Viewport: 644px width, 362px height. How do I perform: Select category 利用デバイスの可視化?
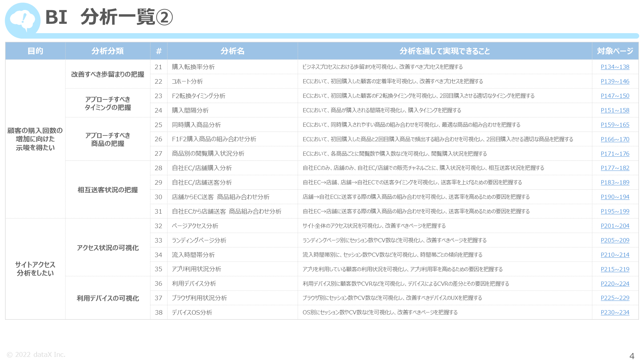108,298
